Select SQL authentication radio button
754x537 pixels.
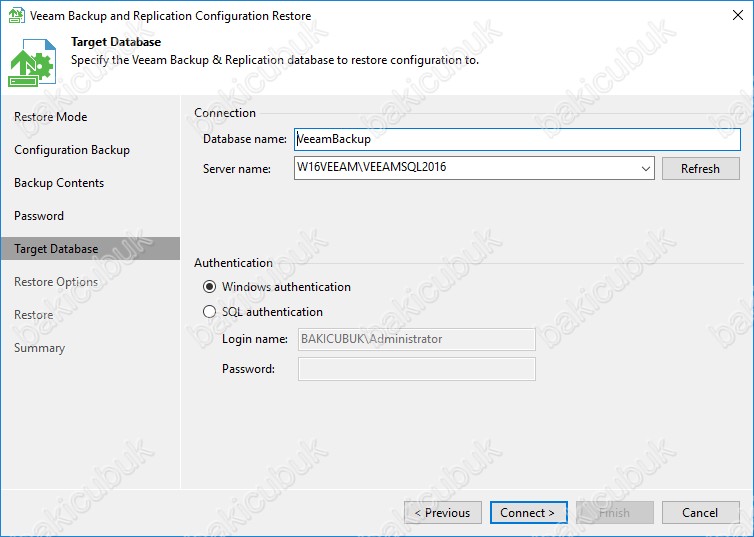(209, 312)
